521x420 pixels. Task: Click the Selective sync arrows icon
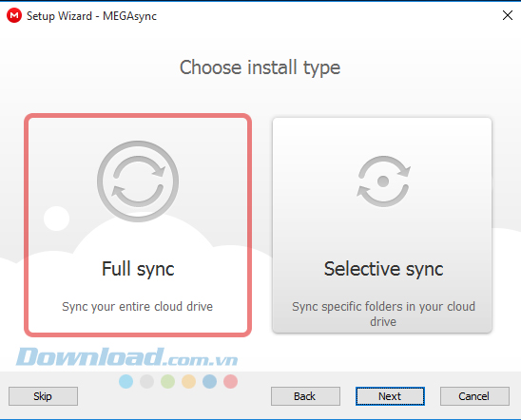point(383,181)
